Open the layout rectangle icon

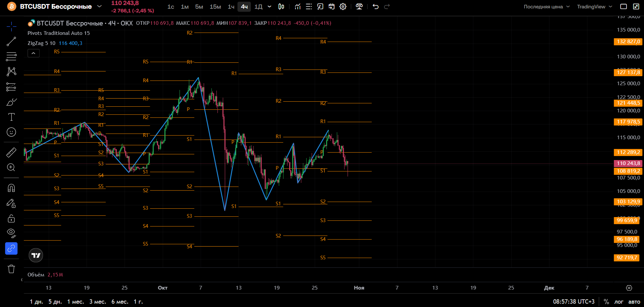pos(624,7)
